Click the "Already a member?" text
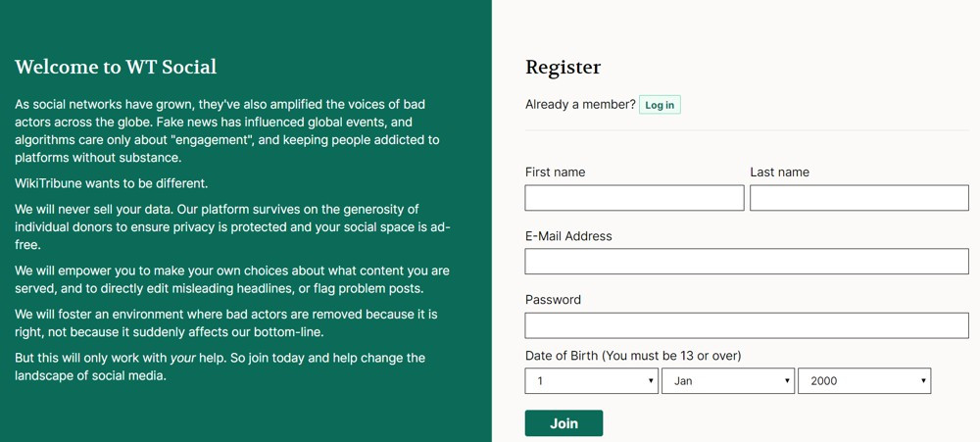Screen dimensions: 980x442 point(580,105)
